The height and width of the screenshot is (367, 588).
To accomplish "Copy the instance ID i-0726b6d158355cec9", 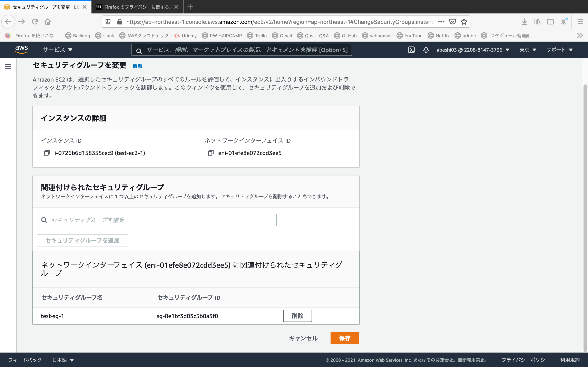I will coord(47,153).
